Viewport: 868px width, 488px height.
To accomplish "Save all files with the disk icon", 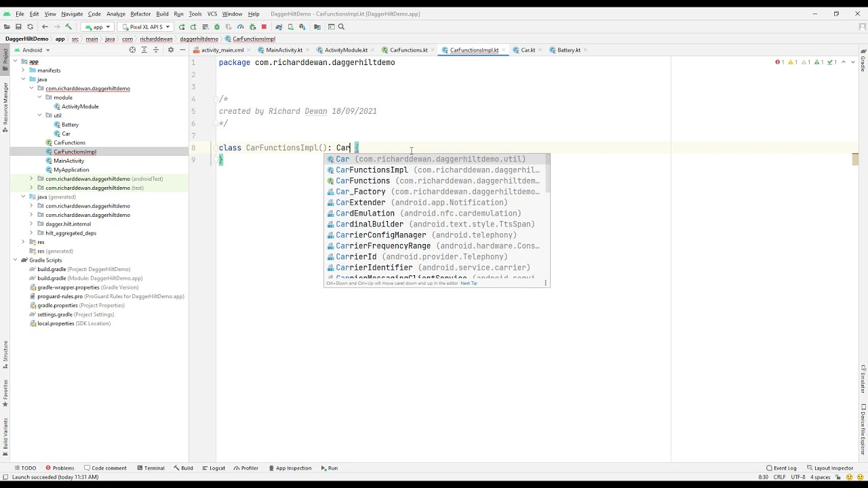I will pos(18,27).
